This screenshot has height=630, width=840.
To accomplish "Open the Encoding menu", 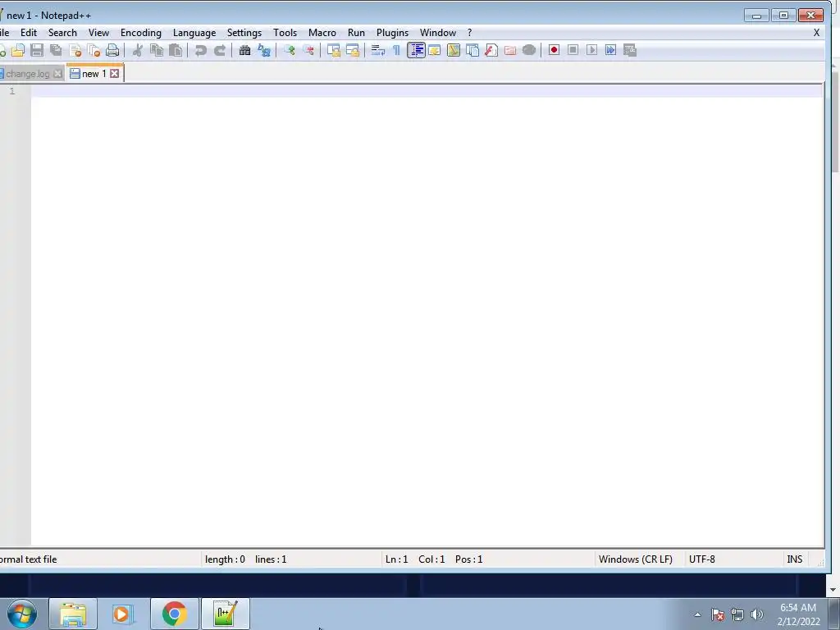I will (141, 33).
